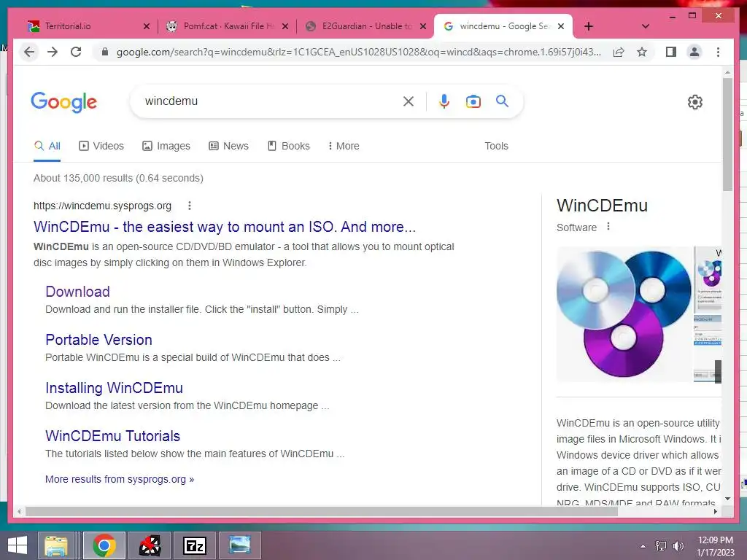
Task: Open the taskbar clock and date
Action: pos(715,546)
